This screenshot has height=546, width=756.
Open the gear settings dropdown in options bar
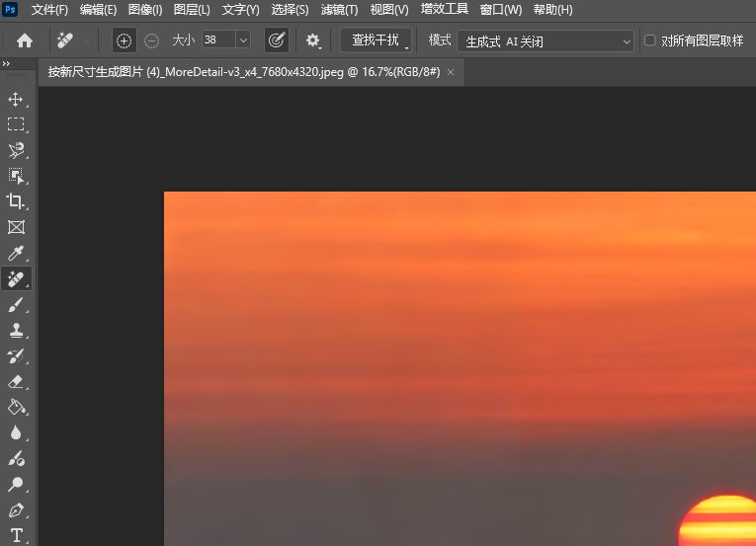pos(313,40)
